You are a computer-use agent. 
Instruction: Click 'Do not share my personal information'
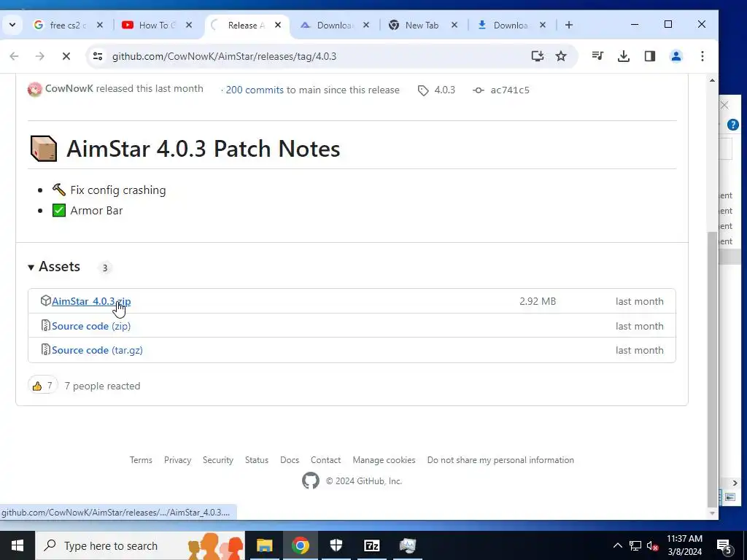pos(500,460)
